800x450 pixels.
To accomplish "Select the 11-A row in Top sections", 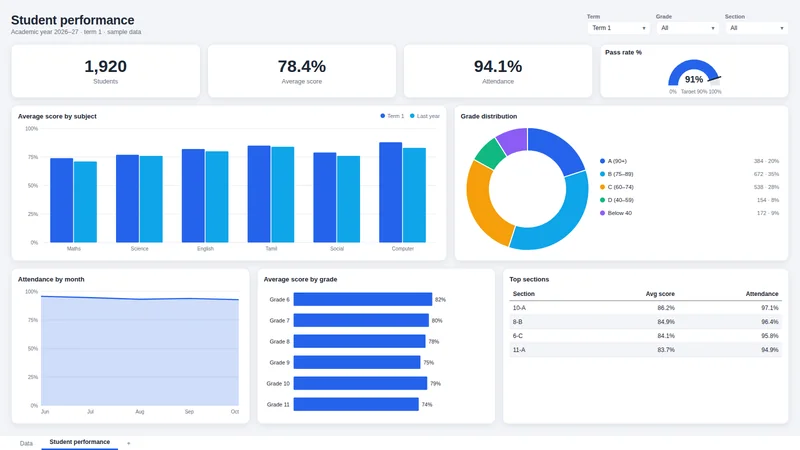I will (645, 350).
